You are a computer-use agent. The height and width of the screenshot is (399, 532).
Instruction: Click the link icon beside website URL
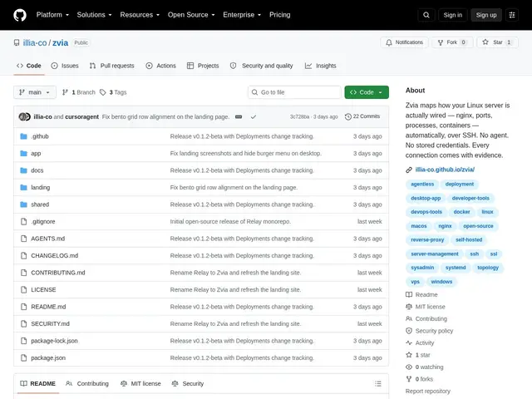tap(409, 170)
